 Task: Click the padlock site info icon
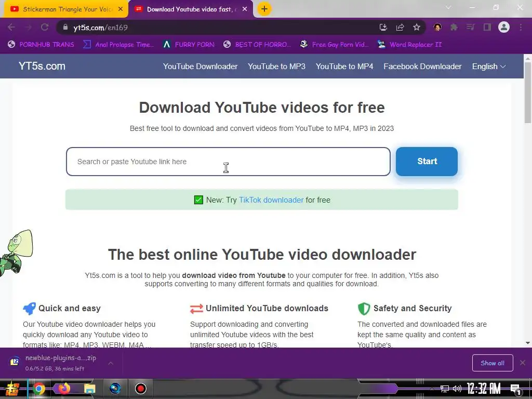pos(65,28)
